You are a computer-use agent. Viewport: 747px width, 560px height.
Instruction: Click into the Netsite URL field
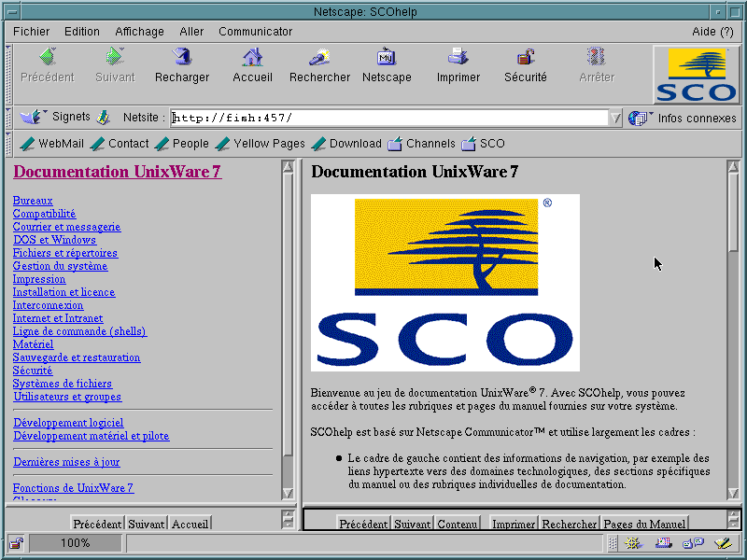(389, 118)
